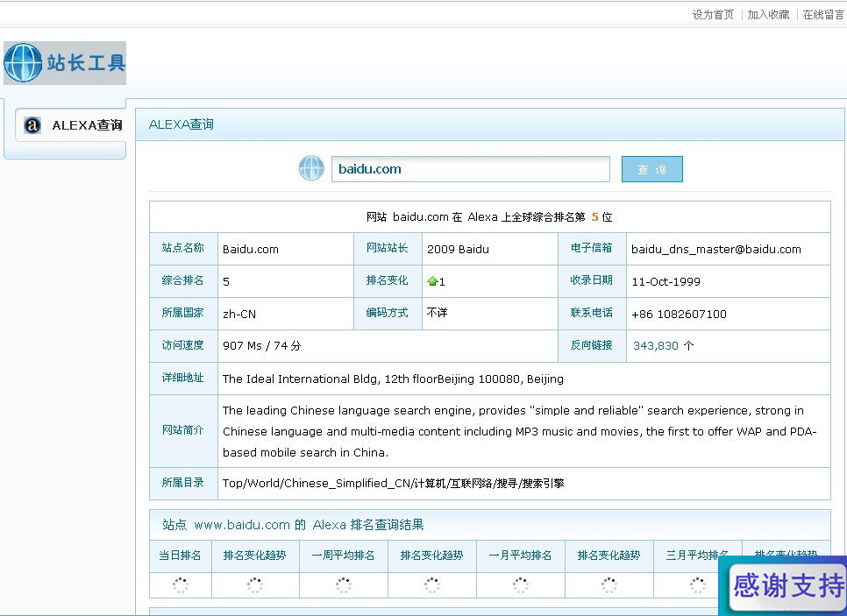Click the ALEXA查询 panel header title
The image size is (847, 616).
pos(181,124)
